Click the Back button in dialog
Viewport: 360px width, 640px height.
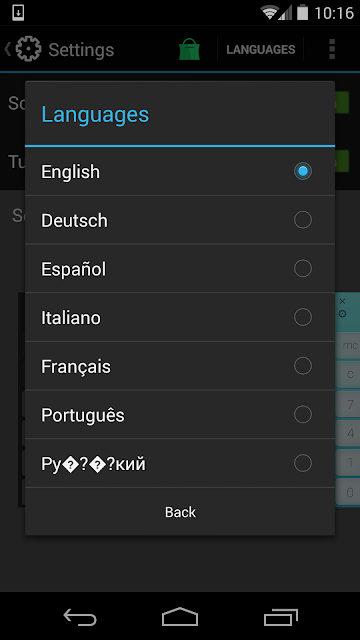(180, 512)
